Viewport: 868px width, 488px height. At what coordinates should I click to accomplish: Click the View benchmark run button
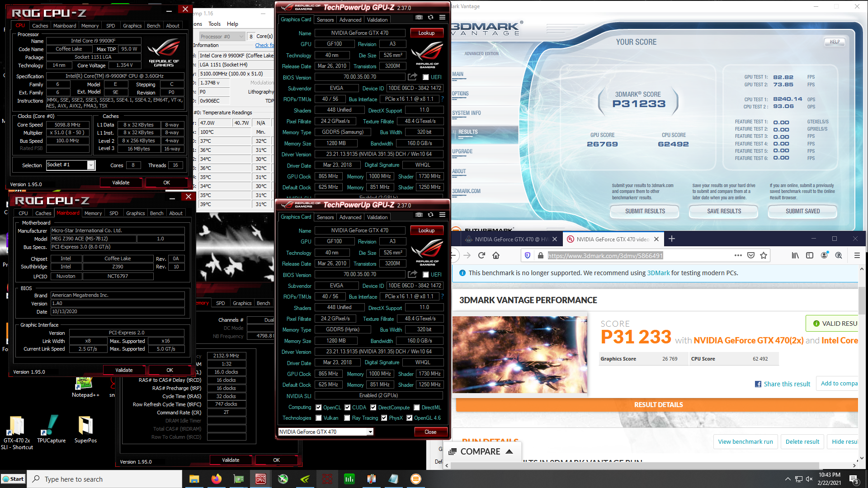745,441
